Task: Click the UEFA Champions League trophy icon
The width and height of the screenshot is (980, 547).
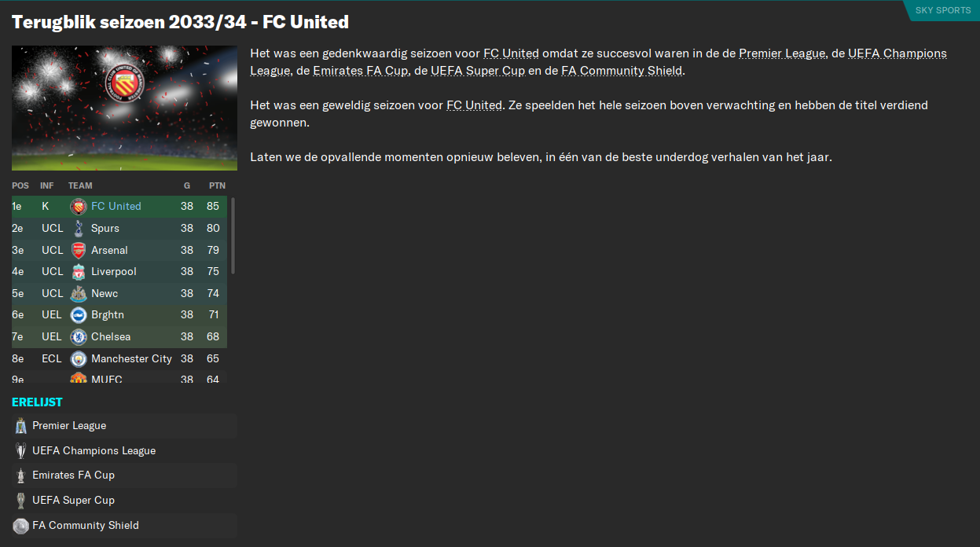Action: 20,451
